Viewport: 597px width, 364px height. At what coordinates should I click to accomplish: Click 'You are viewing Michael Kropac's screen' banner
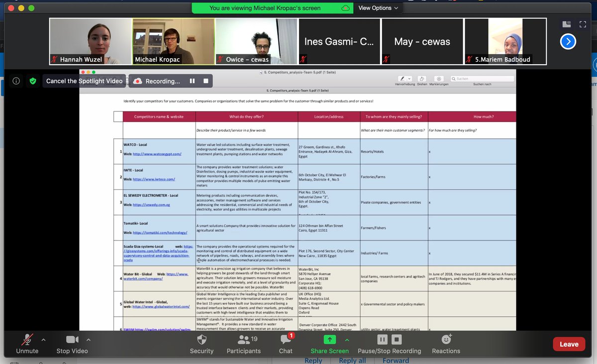[x=273, y=8]
